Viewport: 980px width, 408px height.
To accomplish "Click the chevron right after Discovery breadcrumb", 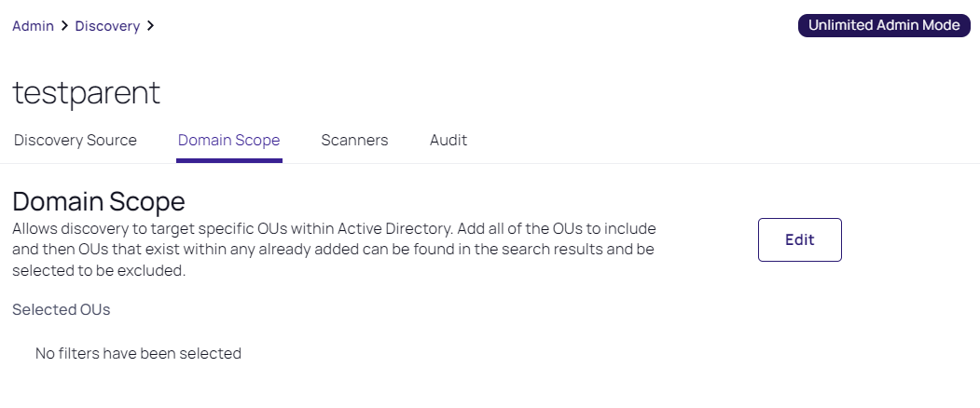I will (150, 26).
